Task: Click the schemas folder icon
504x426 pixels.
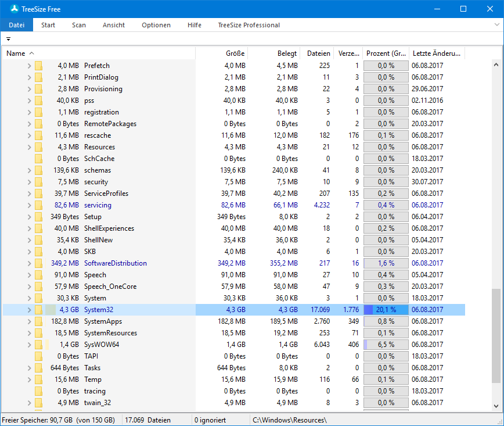Action: click(x=38, y=170)
